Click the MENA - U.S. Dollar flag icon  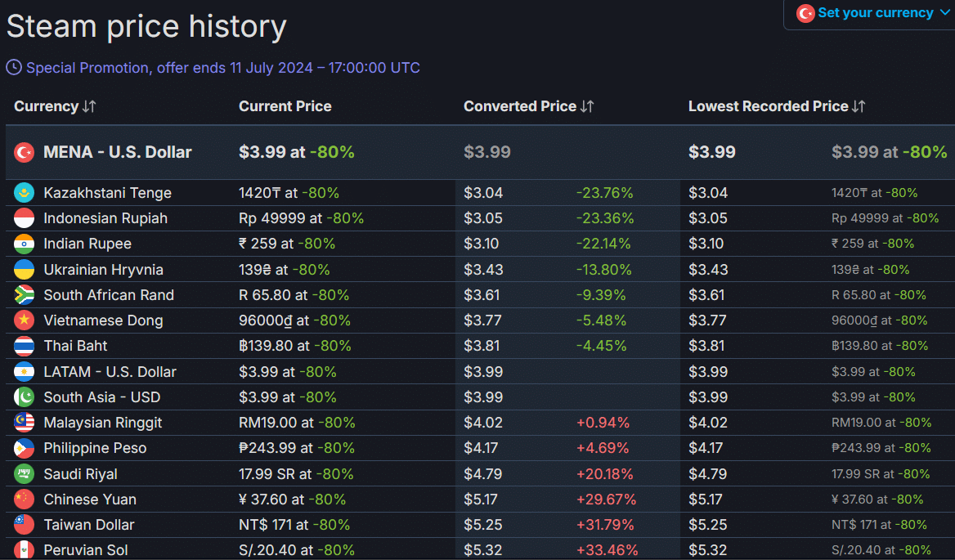pos(25,152)
